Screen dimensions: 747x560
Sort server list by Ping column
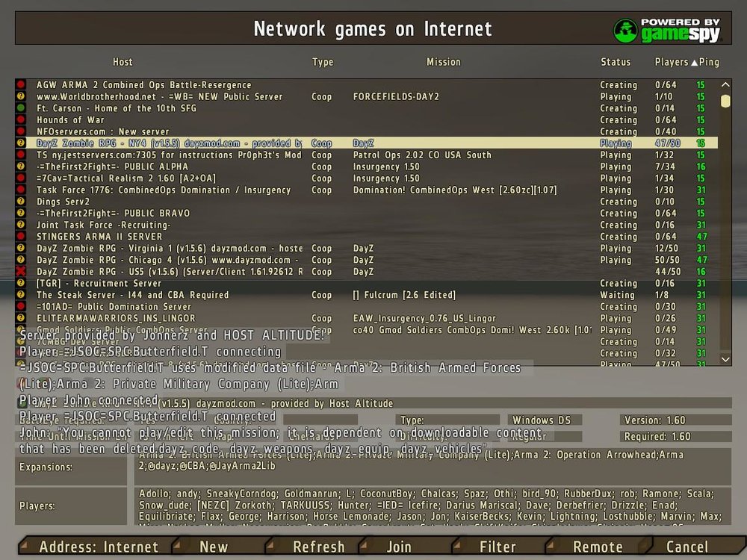709,62
